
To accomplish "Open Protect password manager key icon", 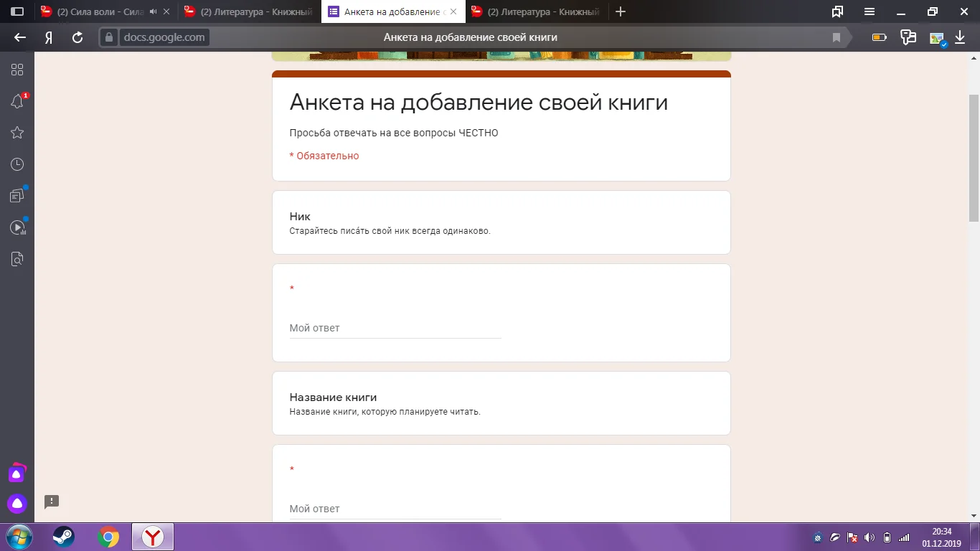I will pyautogui.click(x=908, y=37).
